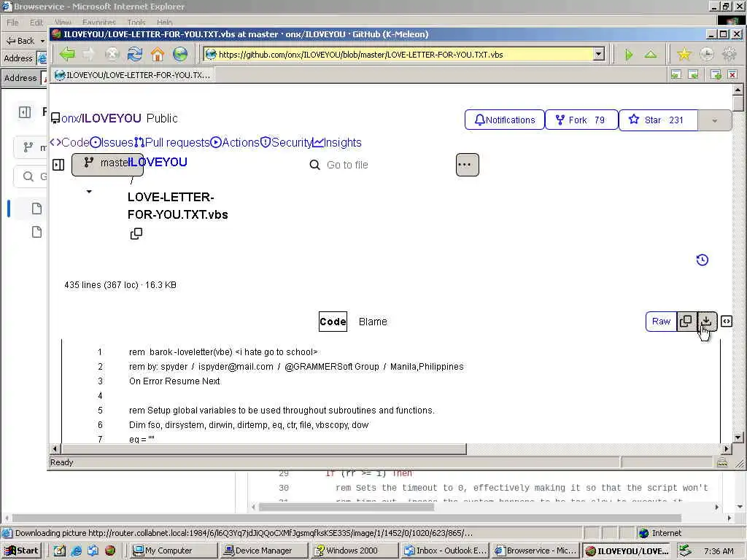Open Back button dropdown in Internet Explorer
This screenshot has height=560, width=747.
(42, 41)
